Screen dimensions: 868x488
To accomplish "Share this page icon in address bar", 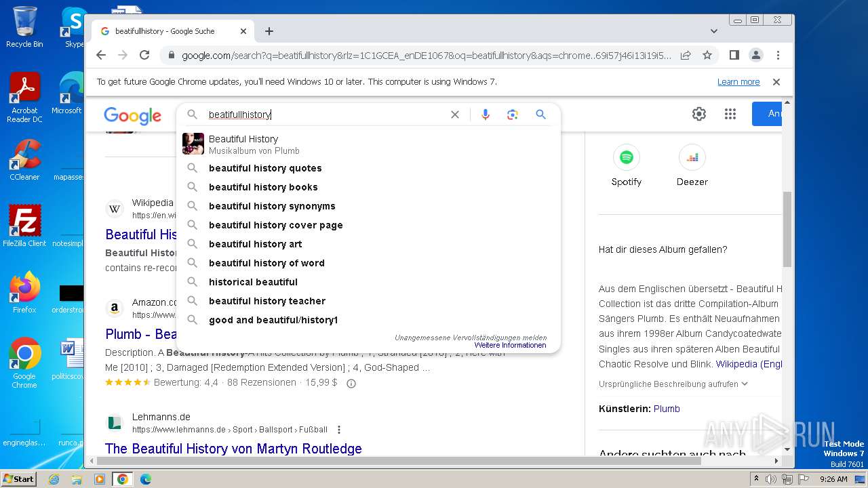I will (x=686, y=55).
